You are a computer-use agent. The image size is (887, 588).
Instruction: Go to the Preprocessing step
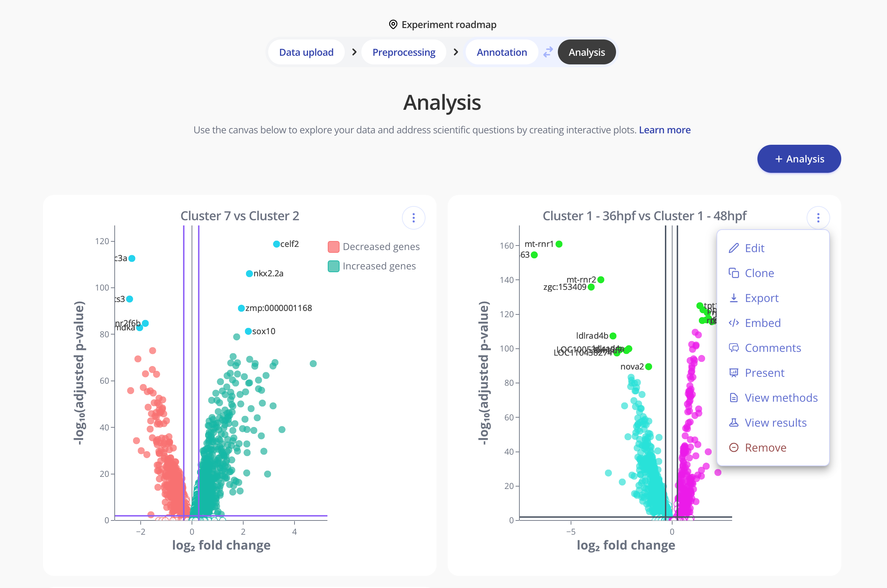(404, 52)
